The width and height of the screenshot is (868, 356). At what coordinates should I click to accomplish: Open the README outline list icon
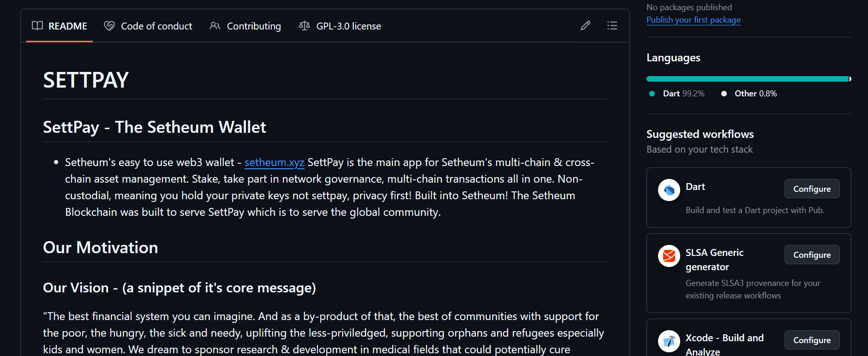pos(612,25)
